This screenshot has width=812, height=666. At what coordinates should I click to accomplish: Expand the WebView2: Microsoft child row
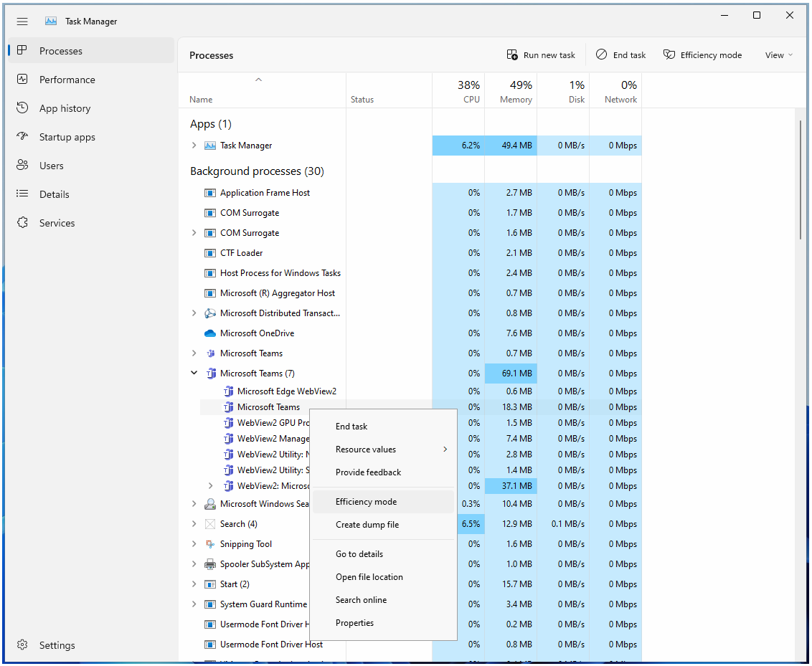click(210, 485)
